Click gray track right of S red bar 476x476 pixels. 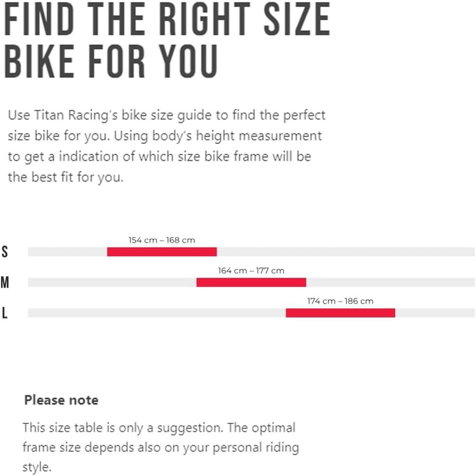tap(345, 252)
